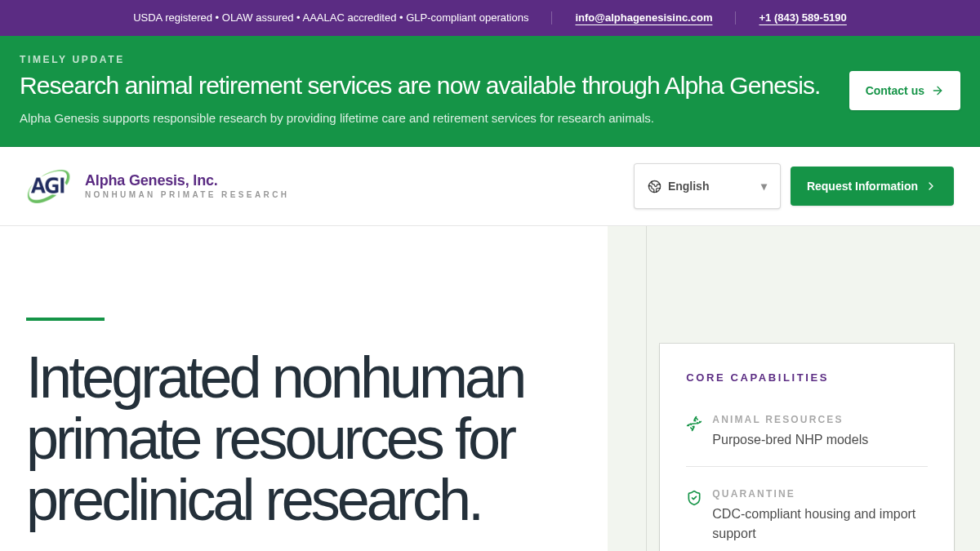The width and height of the screenshot is (980, 551).
Task: Click the Purpose-bred NHP models text
Action: coord(790,440)
